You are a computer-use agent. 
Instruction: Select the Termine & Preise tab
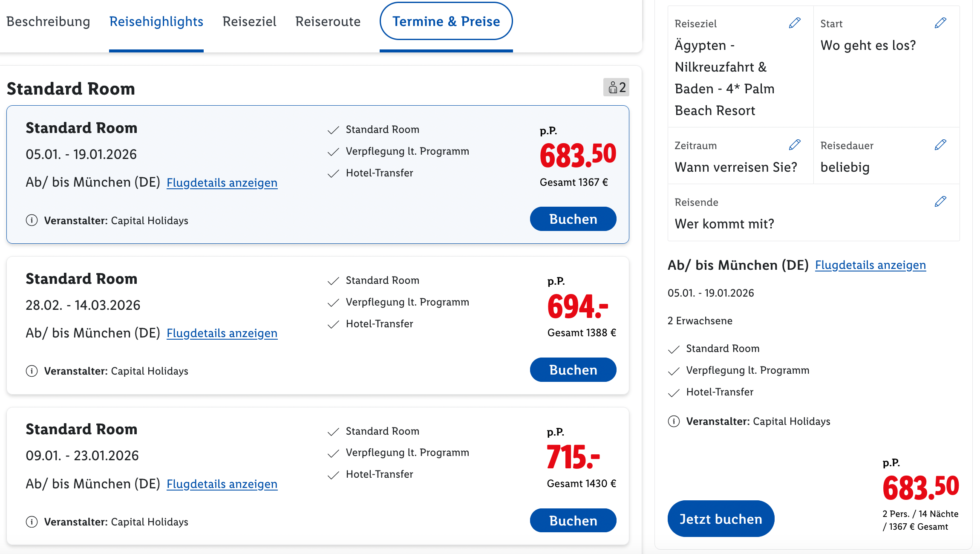click(446, 22)
